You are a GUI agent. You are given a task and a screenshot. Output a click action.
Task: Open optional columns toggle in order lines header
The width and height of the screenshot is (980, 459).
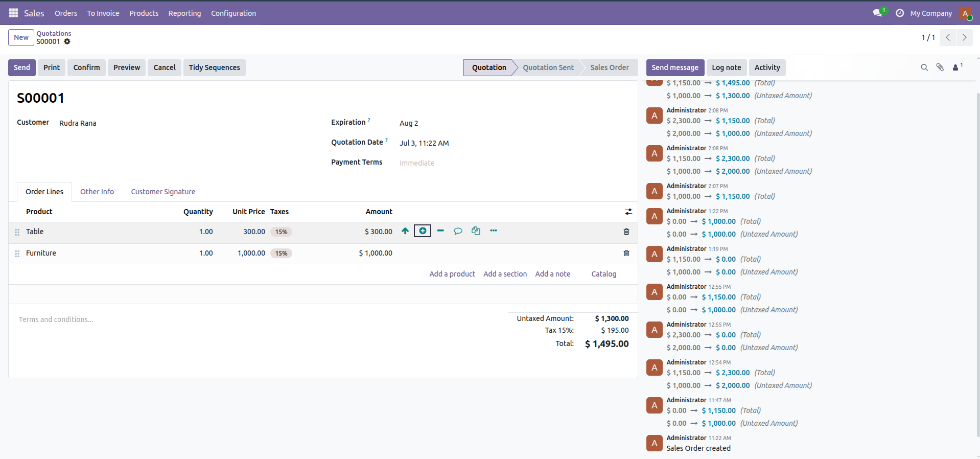[x=628, y=212]
